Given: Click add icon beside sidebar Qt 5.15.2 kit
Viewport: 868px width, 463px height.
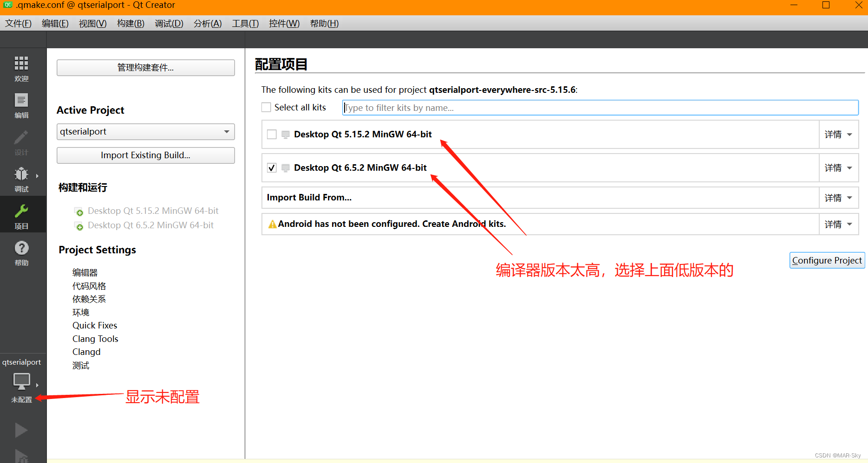Looking at the screenshot, I should 79,212.
